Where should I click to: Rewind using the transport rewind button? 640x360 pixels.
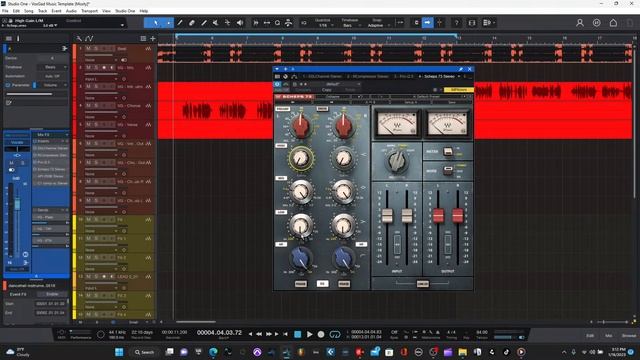[x=259, y=334]
